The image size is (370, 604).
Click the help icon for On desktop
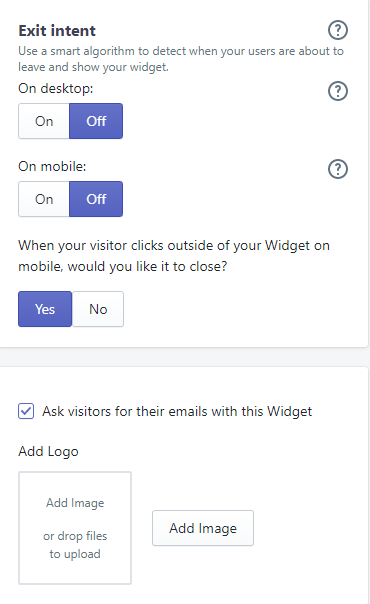coord(338,91)
